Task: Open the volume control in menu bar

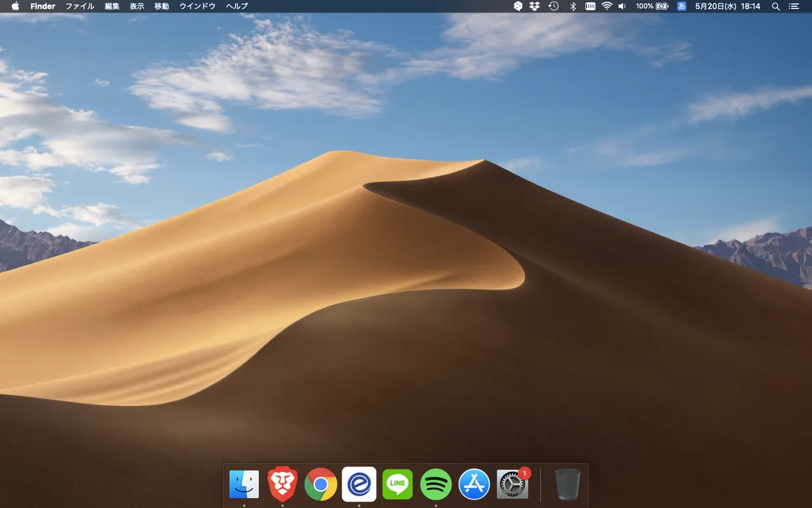Action: tap(622, 6)
